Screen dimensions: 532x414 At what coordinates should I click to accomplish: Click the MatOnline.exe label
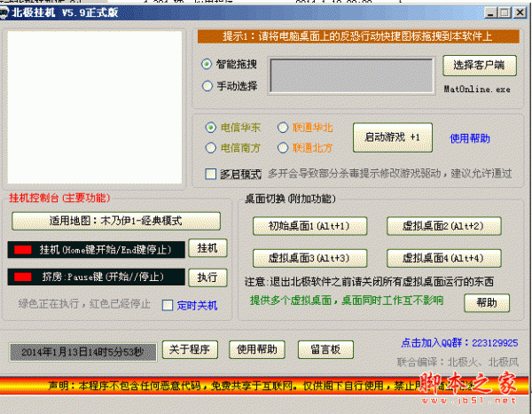(477, 90)
